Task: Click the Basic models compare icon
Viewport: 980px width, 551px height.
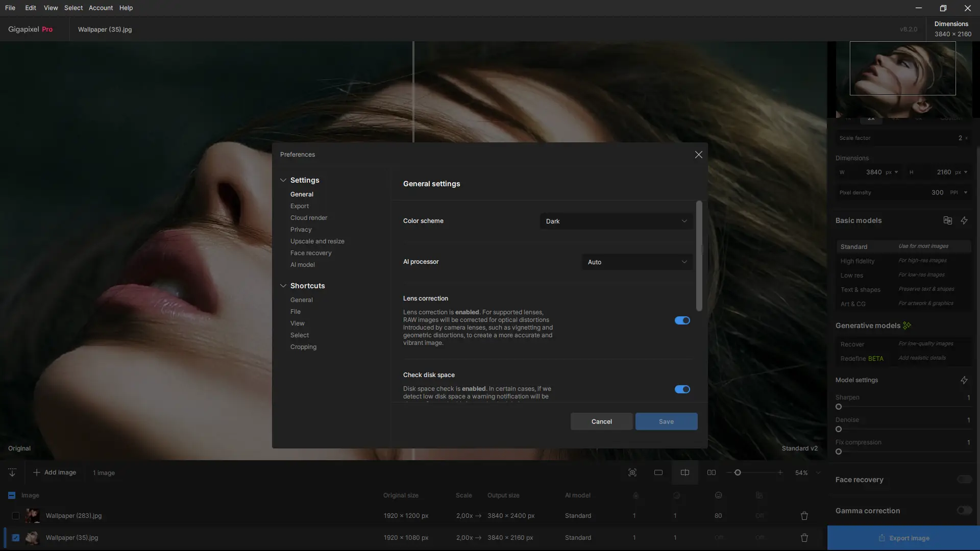Action: click(x=948, y=220)
